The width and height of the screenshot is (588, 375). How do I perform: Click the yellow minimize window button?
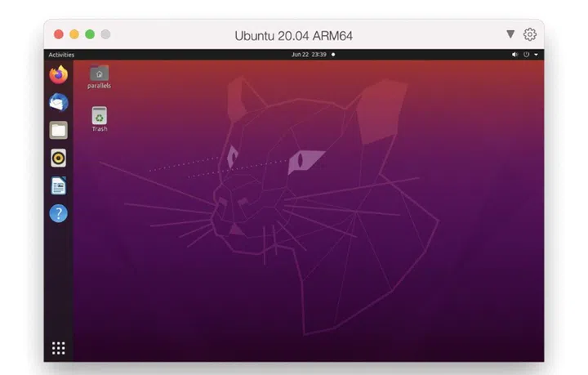tap(74, 34)
